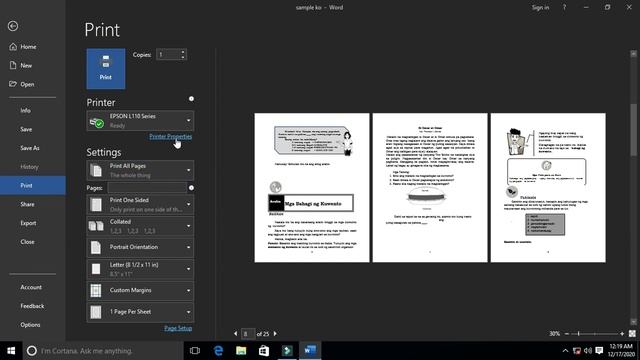The height and width of the screenshot is (360, 640).
Task: Click the Zoom to Page icon
Action: [x=632, y=333]
